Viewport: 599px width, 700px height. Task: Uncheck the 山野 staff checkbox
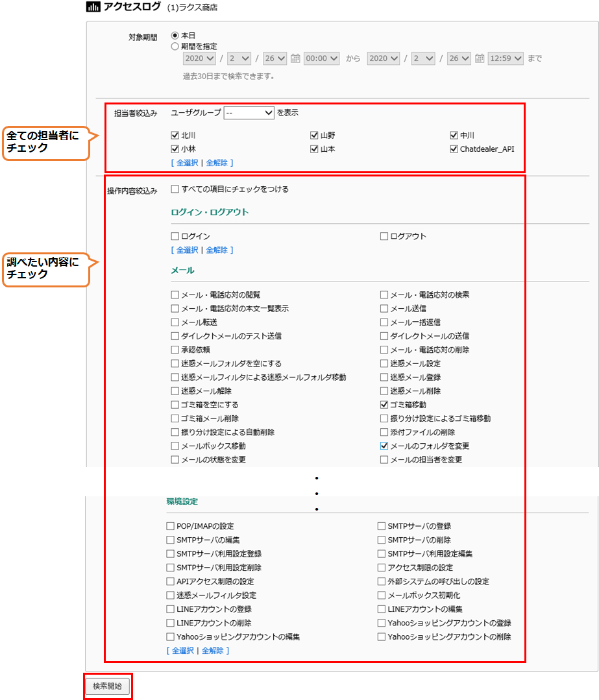(x=315, y=136)
